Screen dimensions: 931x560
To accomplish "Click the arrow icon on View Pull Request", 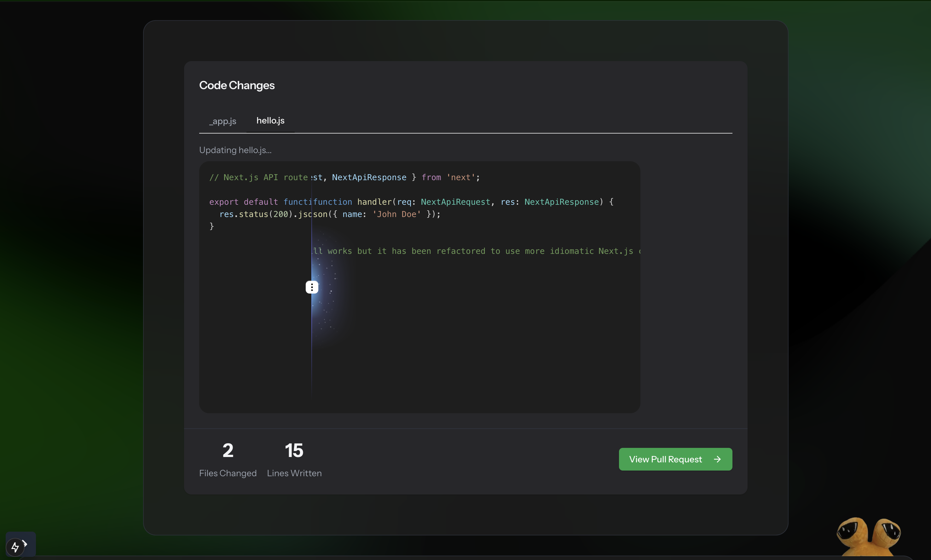I will click(x=717, y=459).
